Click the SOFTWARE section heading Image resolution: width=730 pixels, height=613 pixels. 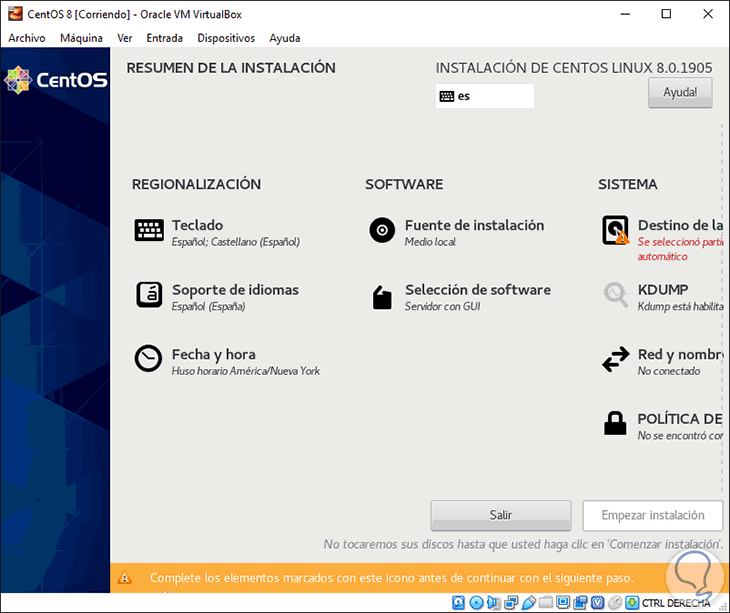click(404, 184)
